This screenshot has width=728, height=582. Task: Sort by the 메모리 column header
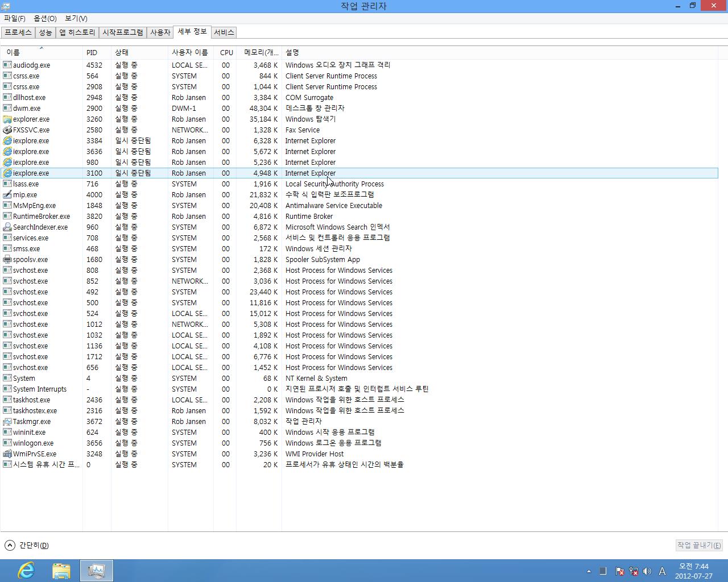tap(259, 52)
